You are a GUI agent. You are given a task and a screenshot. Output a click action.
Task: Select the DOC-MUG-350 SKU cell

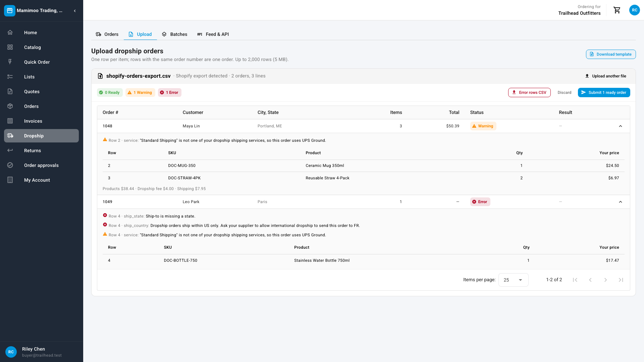[182, 166]
